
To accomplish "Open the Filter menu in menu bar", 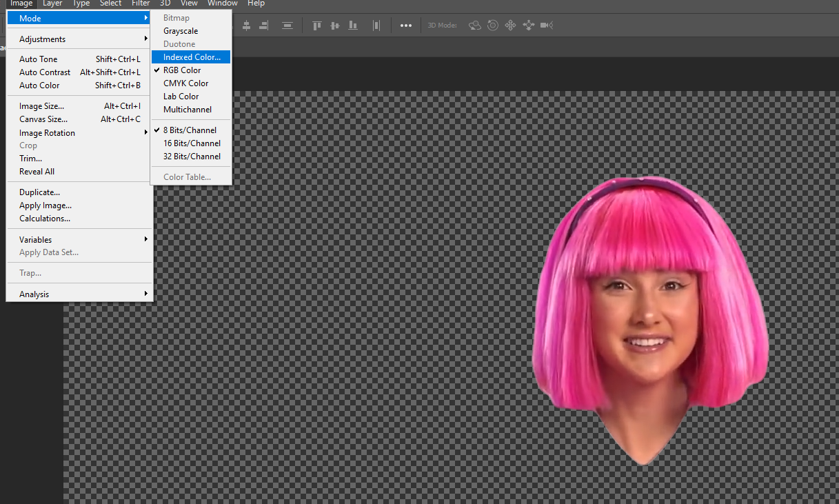I will click(141, 3).
